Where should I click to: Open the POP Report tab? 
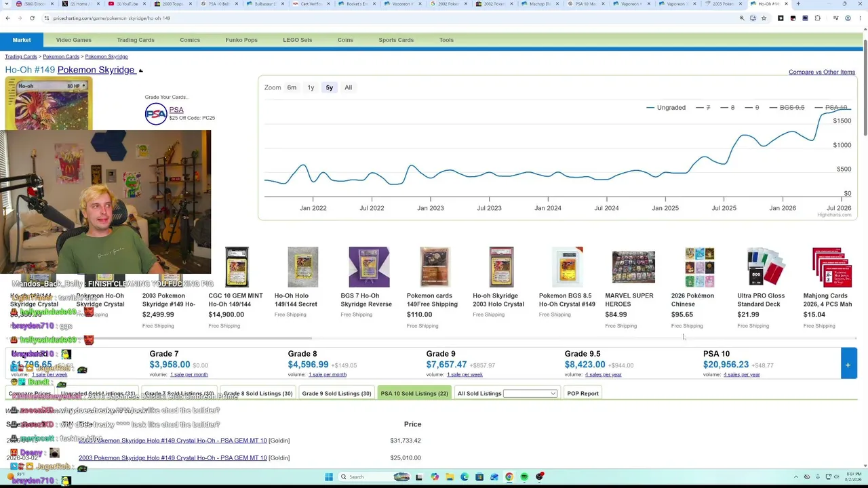(583, 394)
